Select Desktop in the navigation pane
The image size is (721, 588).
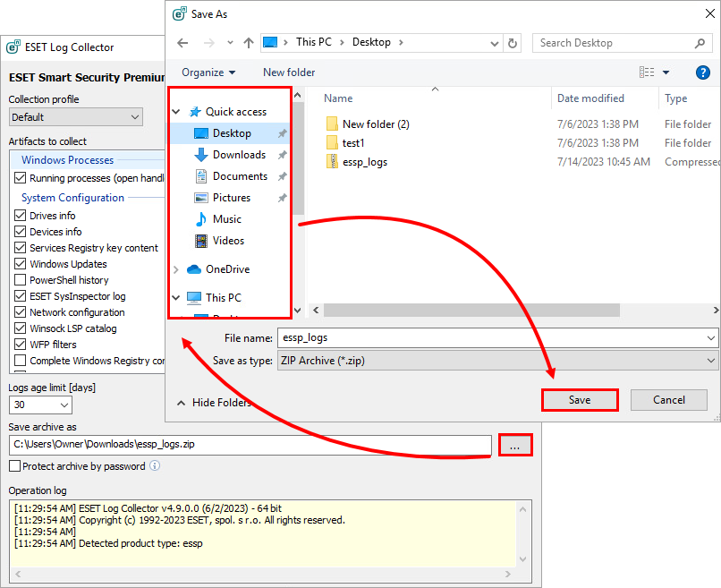(232, 133)
